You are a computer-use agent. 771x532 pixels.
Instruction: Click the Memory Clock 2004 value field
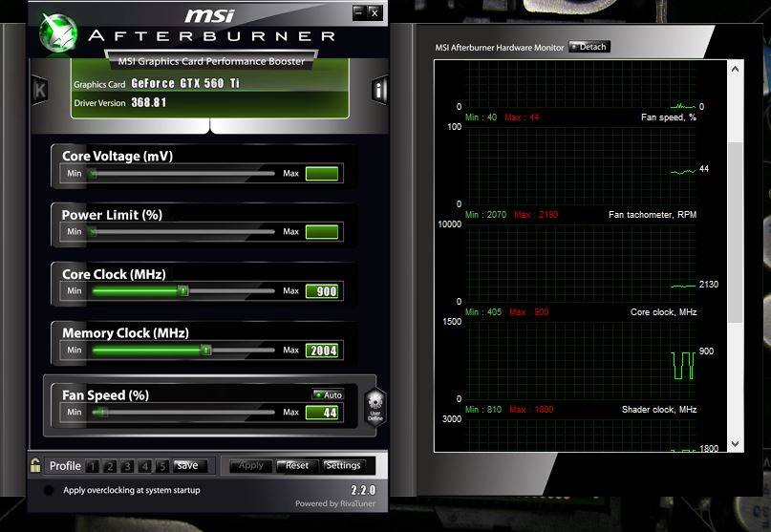[x=322, y=351]
